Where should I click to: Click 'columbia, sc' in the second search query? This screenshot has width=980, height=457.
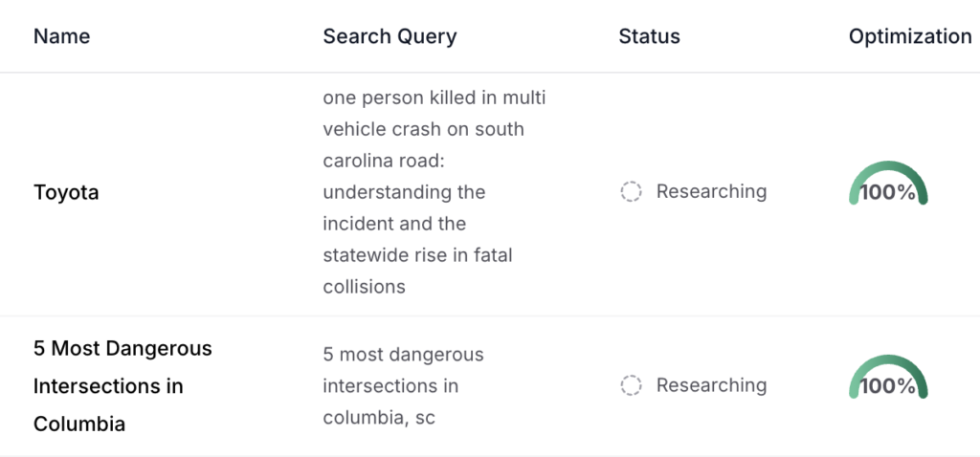coord(379,418)
